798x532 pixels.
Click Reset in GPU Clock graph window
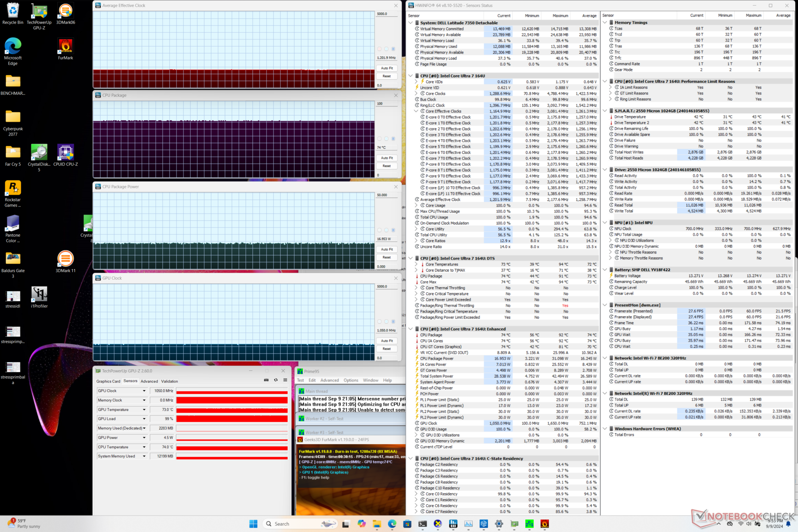387,349
